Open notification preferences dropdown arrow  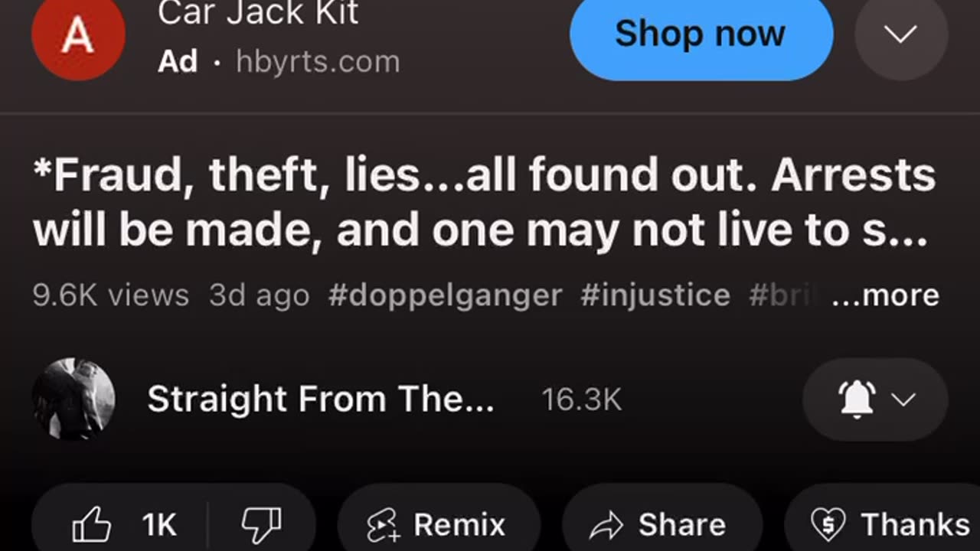click(x=904, y=399)
